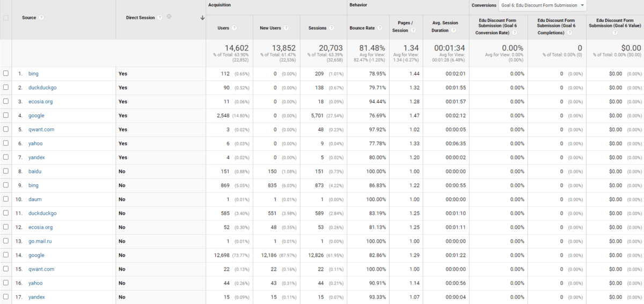The width and height of the screenshot is (644, 304).
Task: Select the 00:06:35 session duration cell
Action: tap(456, 143)
